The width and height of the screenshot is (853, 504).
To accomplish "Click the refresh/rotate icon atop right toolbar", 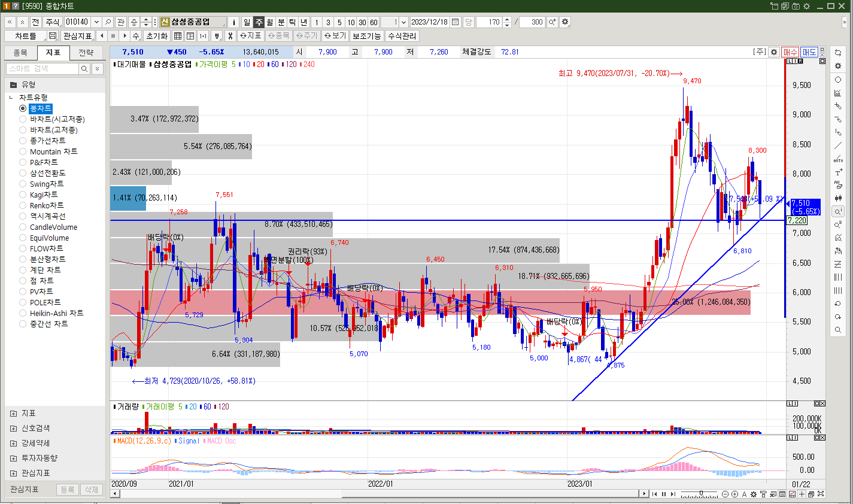I will pos(838,53).
